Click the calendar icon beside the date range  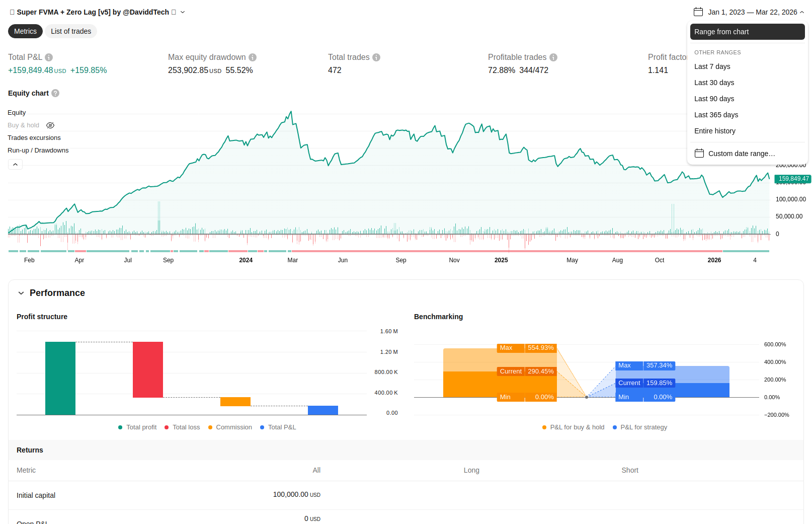[x=698, y=12]
